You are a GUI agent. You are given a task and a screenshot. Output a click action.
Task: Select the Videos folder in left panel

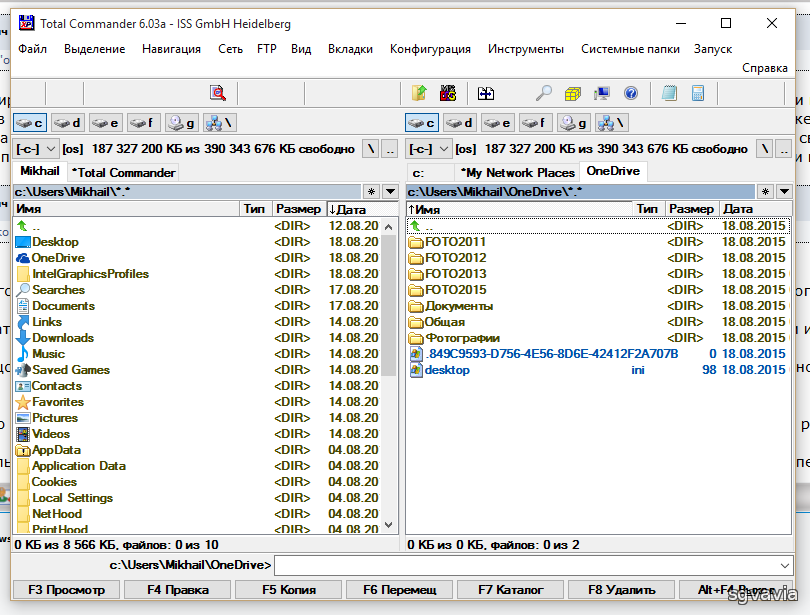51,434
